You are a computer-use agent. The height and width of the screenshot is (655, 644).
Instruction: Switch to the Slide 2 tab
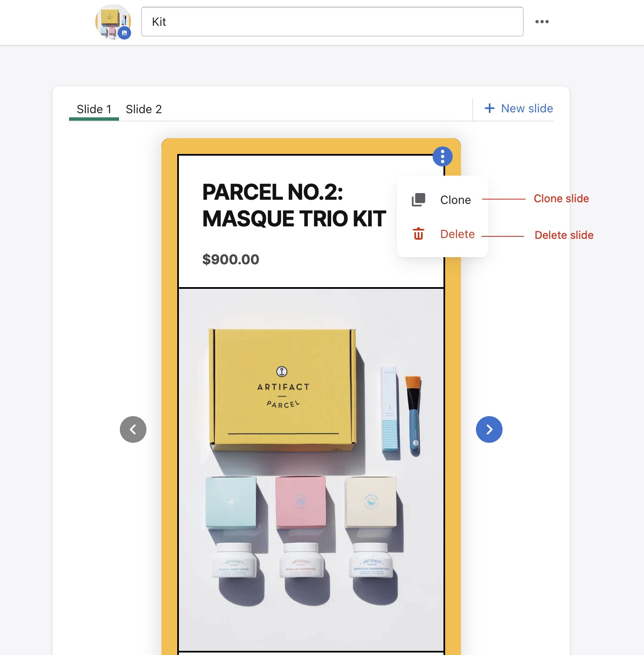click(x=144, y=109)
